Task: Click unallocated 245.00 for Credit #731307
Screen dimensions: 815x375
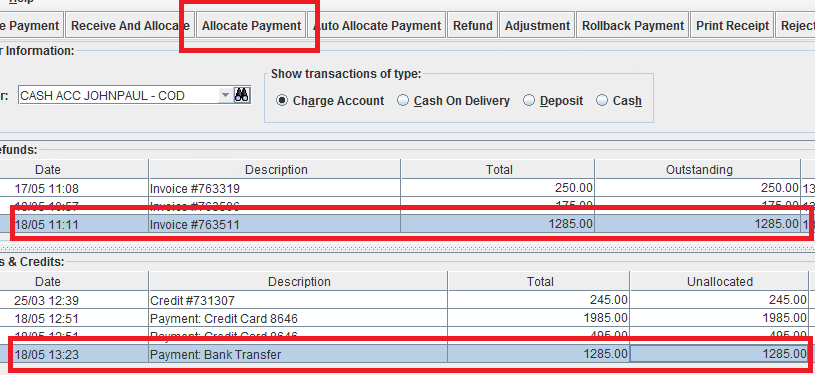Action: pos(719,300)
